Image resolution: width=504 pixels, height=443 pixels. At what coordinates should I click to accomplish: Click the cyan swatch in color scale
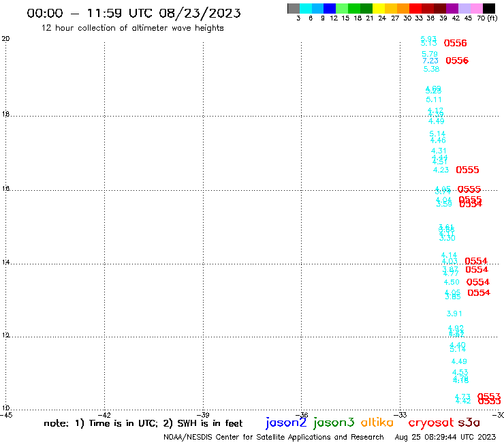point(306,8)
